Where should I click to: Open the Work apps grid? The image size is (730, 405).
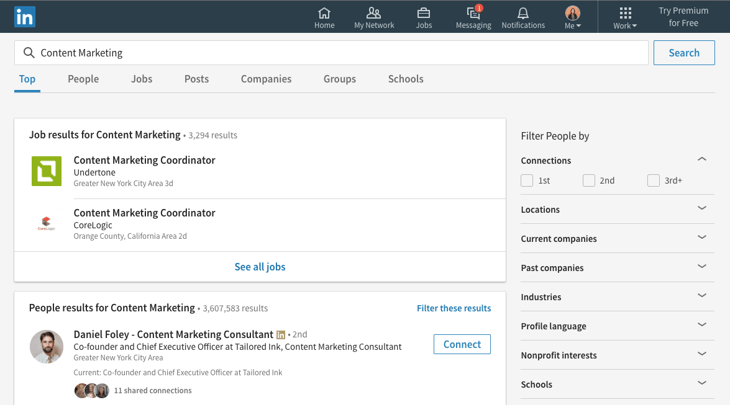click(x=625, y=14)
